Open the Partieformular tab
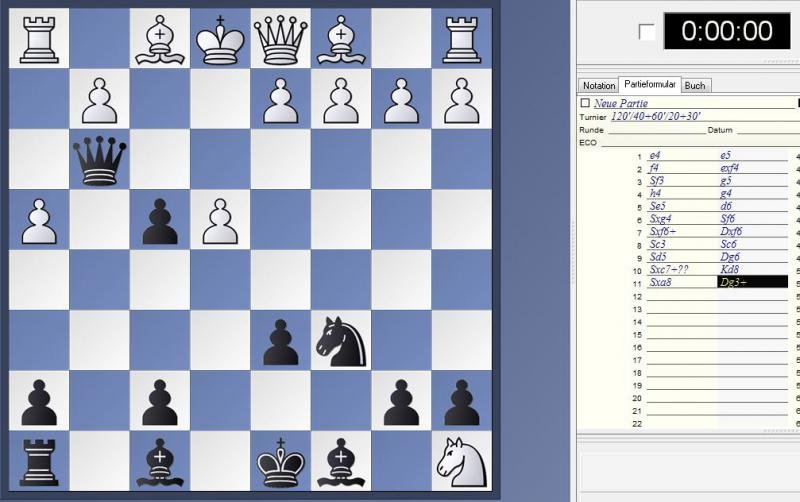 (x=649, y=85)
